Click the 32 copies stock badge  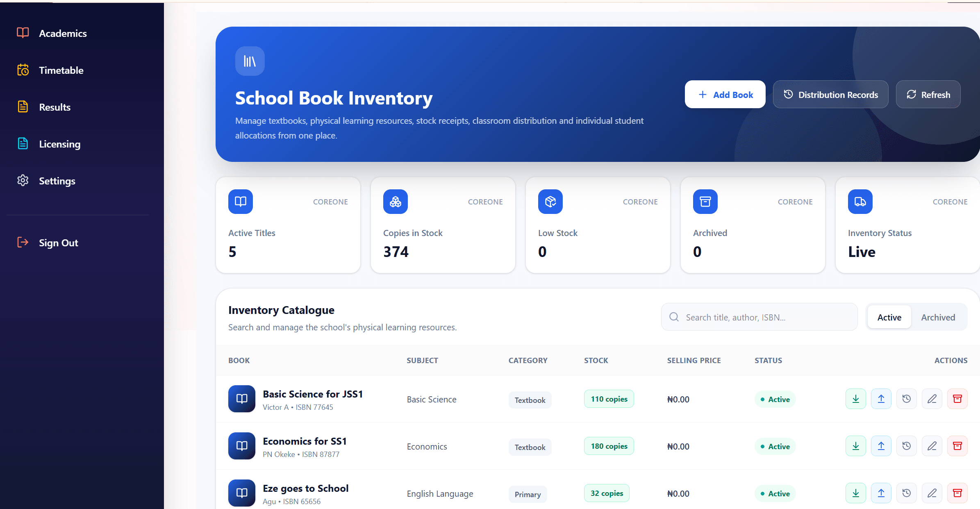(x=607, y=493)
